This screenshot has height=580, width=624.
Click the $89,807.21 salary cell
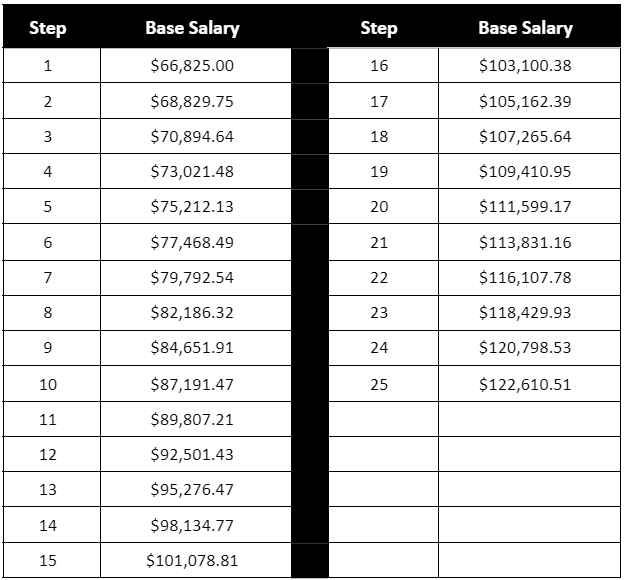point(192,419)
